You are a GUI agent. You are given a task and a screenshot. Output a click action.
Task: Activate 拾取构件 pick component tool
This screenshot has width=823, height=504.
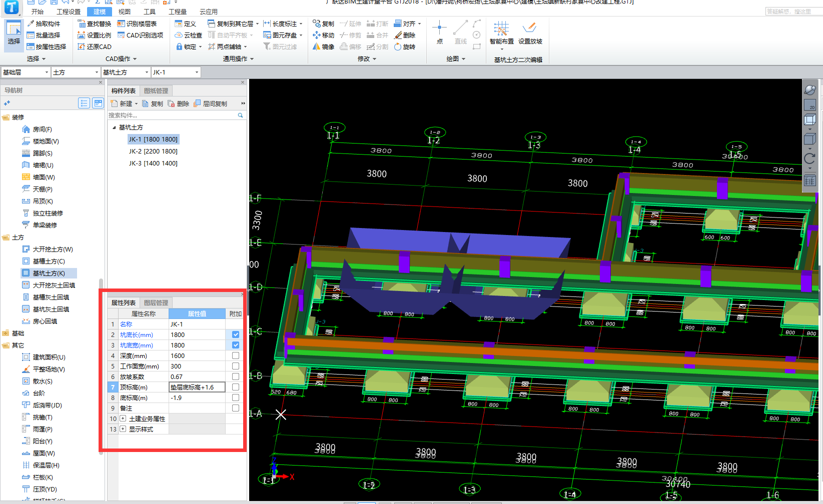[44, 23]
